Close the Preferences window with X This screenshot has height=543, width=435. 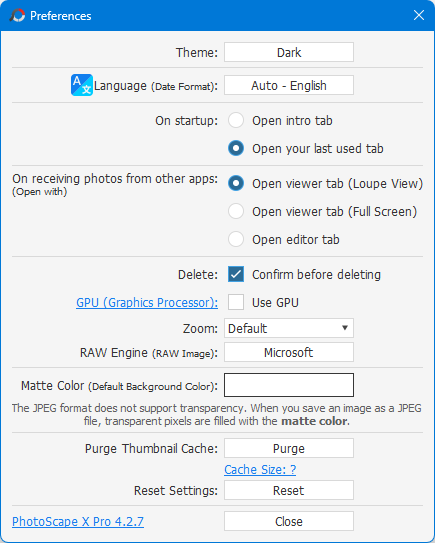click(x=419, y=15)
